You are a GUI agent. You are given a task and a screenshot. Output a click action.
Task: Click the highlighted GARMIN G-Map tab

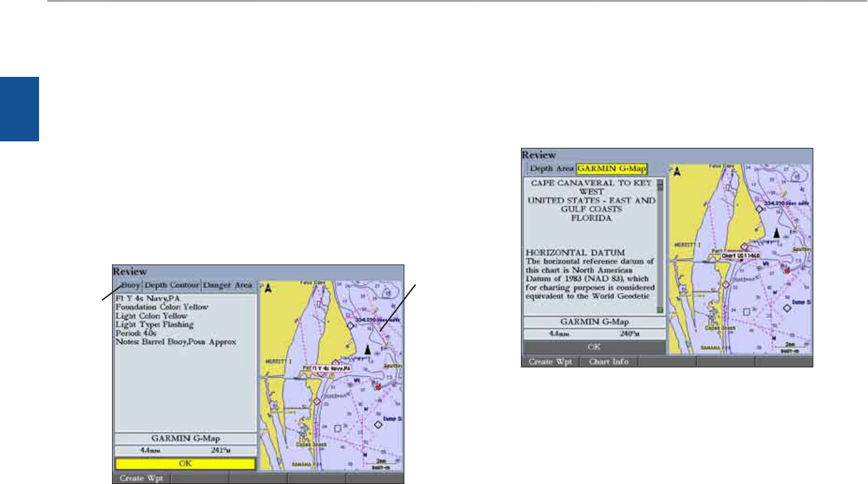(x=611, y=169)
